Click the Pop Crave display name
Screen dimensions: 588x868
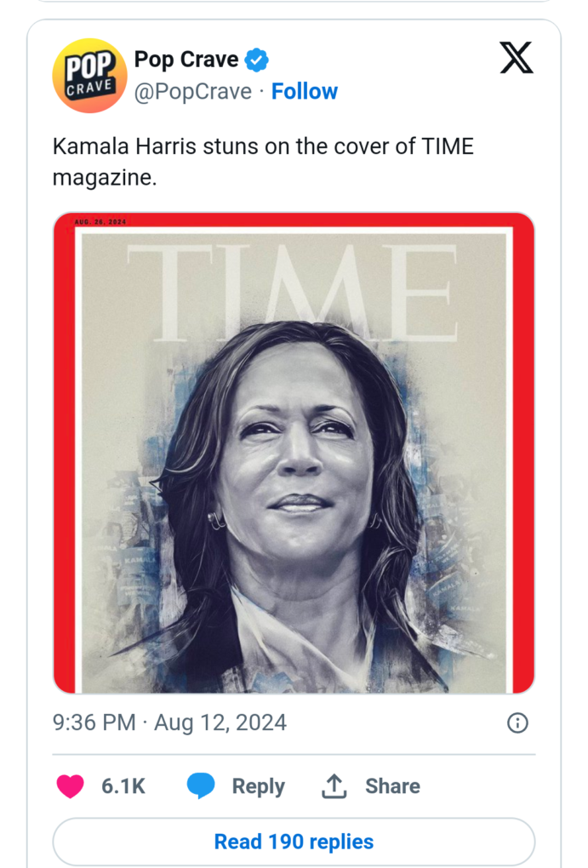186,60
